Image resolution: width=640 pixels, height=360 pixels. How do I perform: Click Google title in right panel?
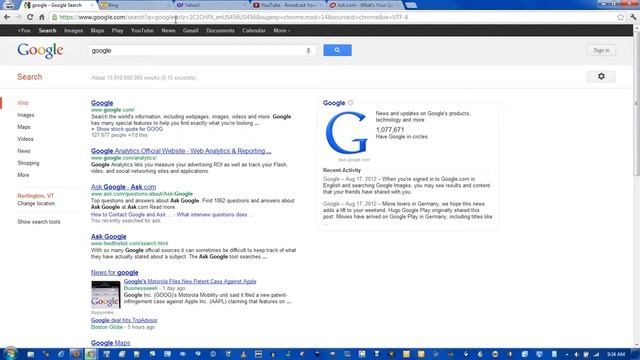click(334, 103)
